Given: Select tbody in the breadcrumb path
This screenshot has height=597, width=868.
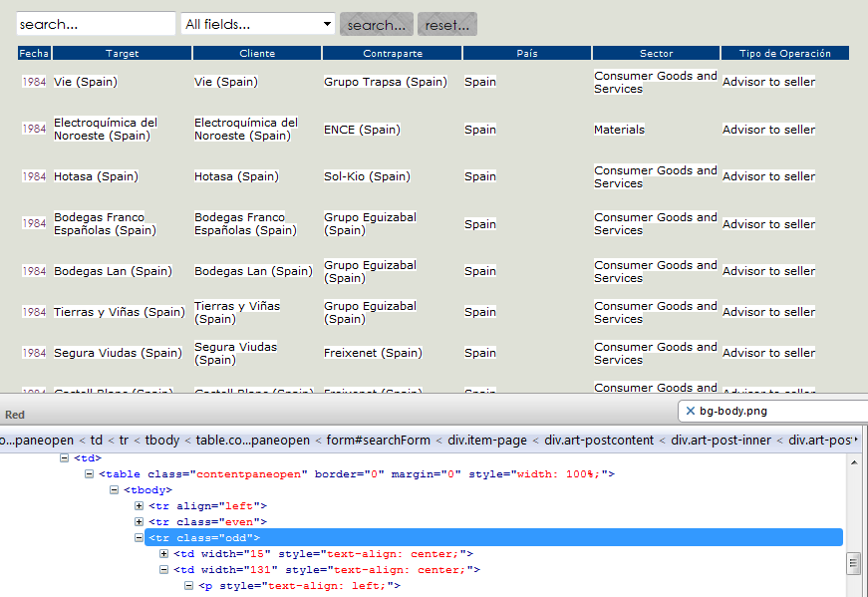Looking at the screenshot, I should [x=162, y=441].
